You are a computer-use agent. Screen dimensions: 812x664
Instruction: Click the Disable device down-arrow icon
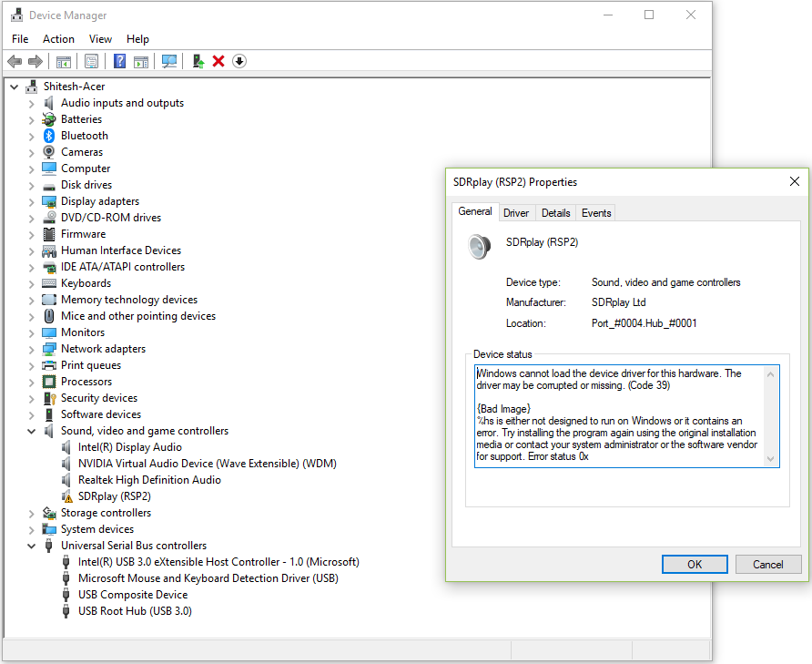tap(239, 61)
